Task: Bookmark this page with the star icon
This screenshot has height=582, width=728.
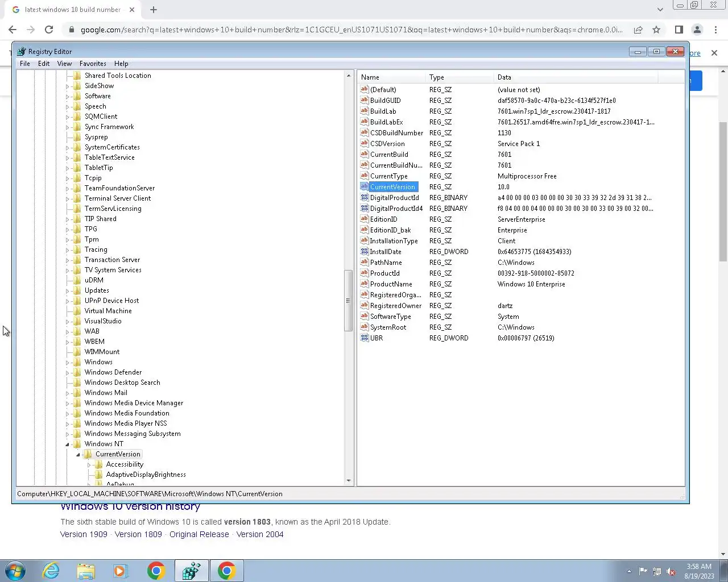Action: 656,30
